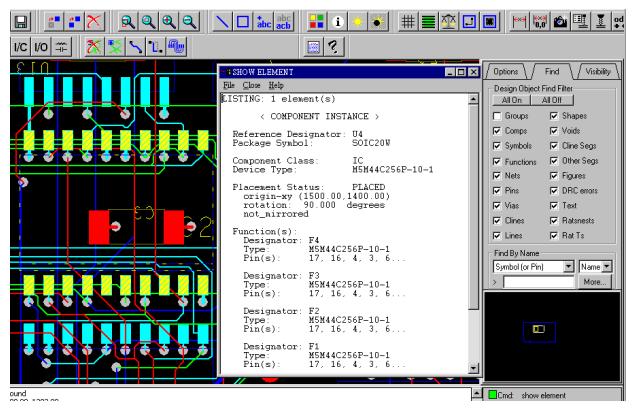Click the More... button
Viewport: 638px width, 412px height.
[x=594, y=282]
